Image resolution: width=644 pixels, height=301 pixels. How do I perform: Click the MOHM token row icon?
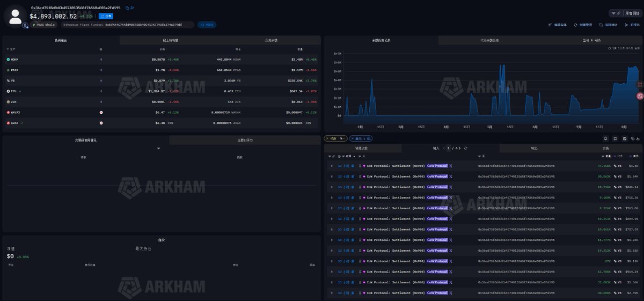pyautogui.click(x=8, y=60)
